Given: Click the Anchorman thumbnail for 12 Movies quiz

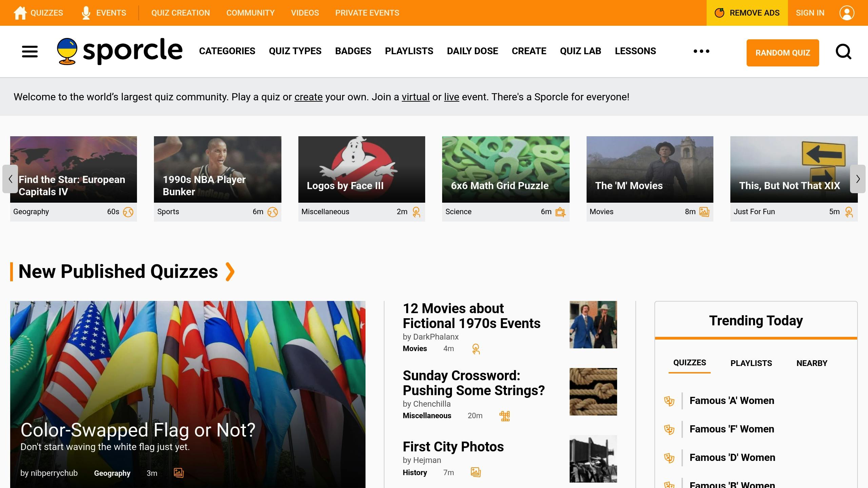Looking at the screenshot, I should pyautogui.click(x=593, y=325).
